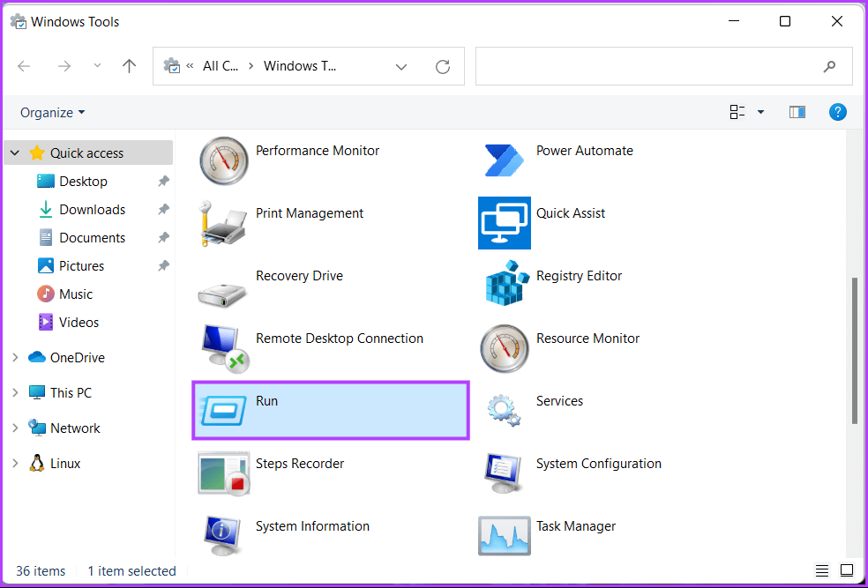Go up one folder level

[129, 66]
